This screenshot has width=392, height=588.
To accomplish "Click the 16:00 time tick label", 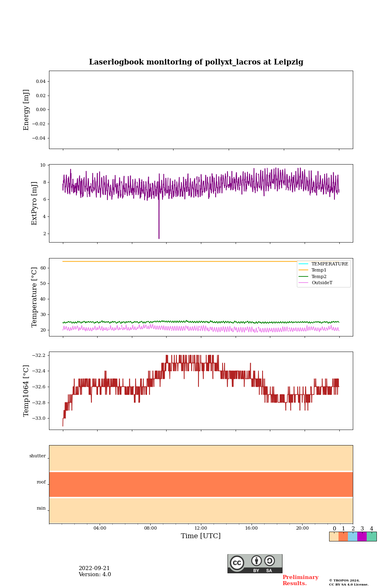I will point(252,528).
